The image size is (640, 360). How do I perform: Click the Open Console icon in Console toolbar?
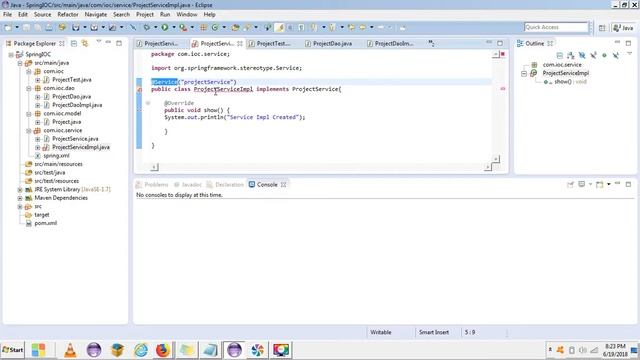click(599, 184)
